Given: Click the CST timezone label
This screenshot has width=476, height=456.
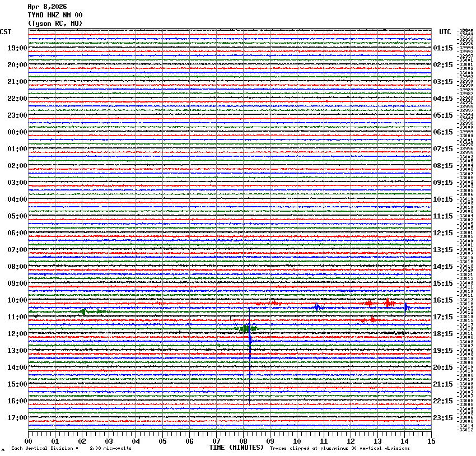Looking at the screenshot, I should coord(6,32).
